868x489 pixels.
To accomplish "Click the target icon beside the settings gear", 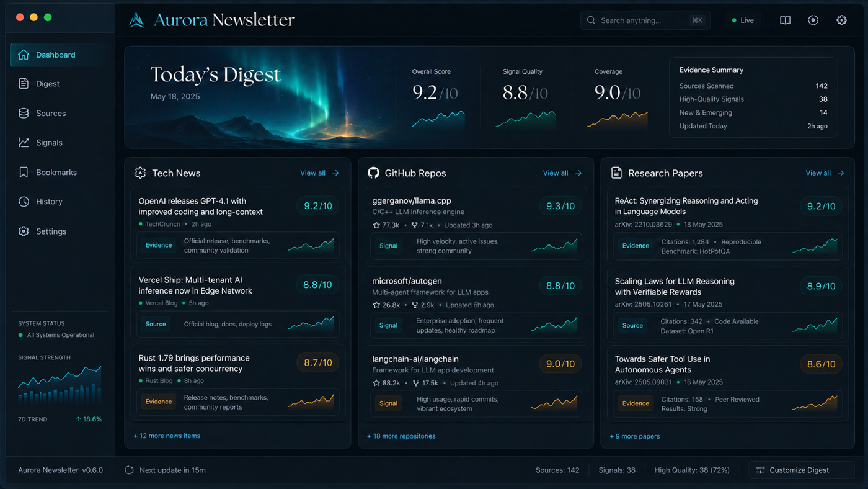I will (x=813, y=20).
